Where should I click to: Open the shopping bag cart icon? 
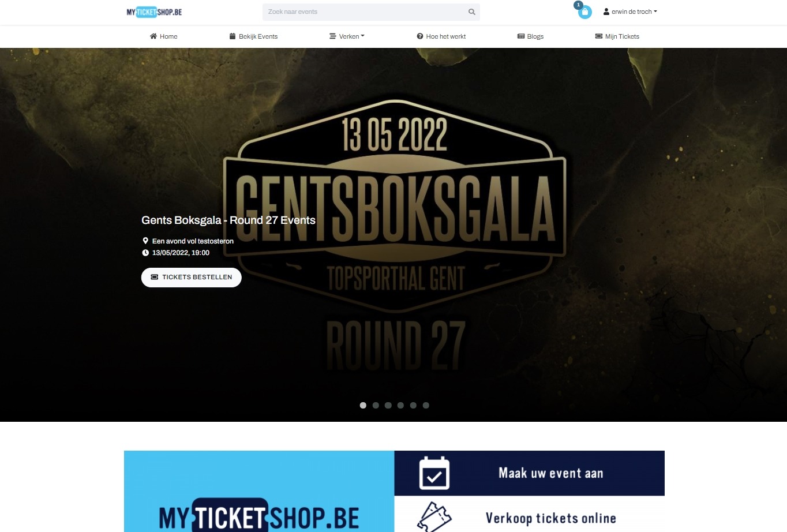click(584, 12)
